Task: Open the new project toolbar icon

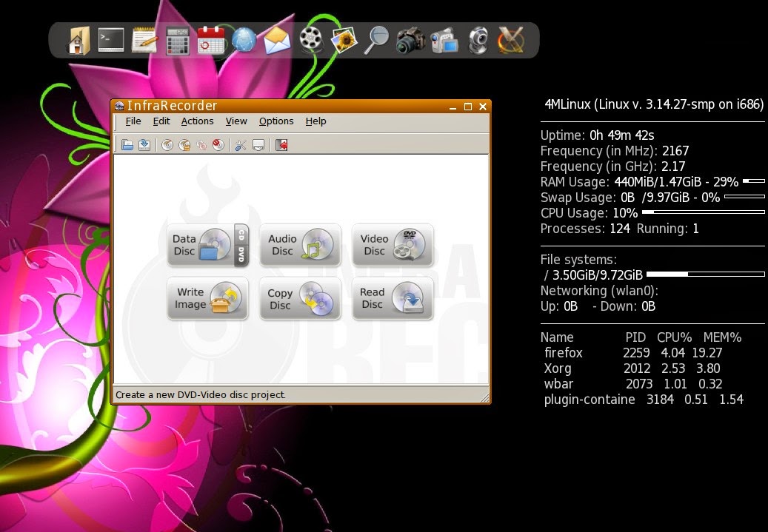Action: (127, 144)
